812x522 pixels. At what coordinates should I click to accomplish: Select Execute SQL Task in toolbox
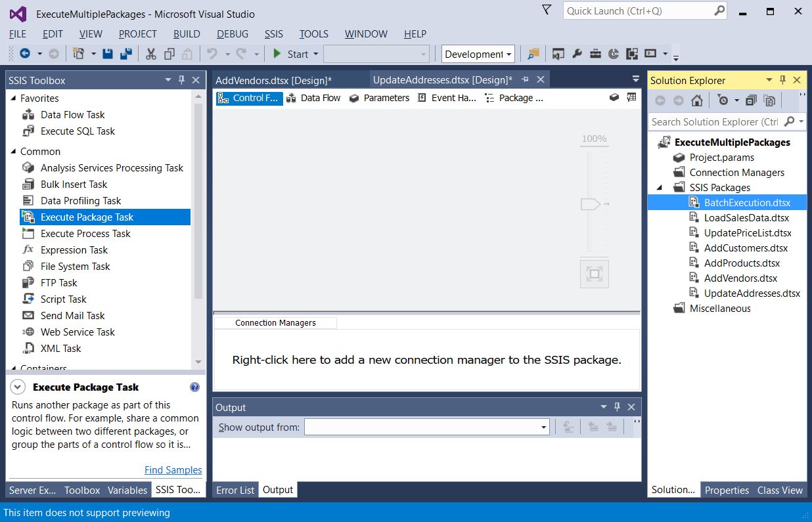pos(105,131)
